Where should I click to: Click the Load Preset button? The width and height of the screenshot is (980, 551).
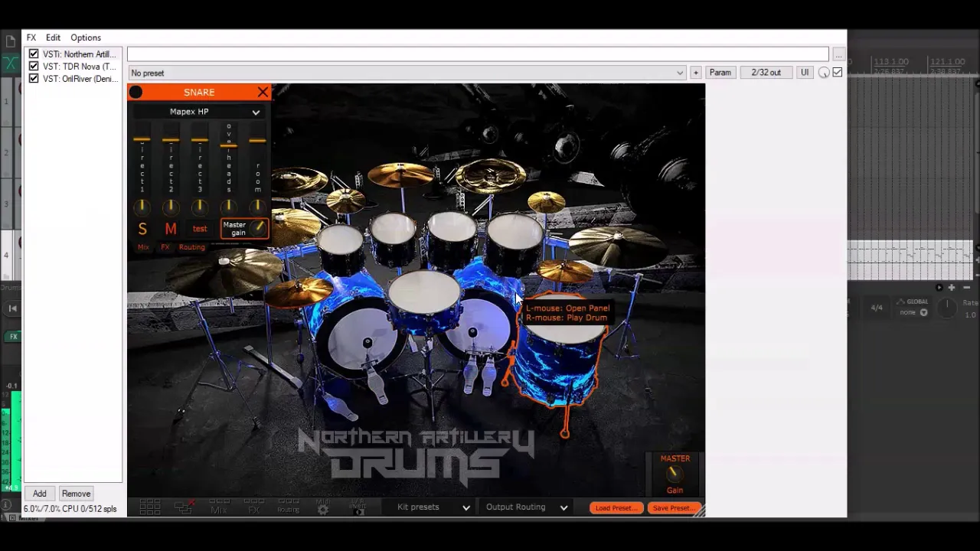616,507
